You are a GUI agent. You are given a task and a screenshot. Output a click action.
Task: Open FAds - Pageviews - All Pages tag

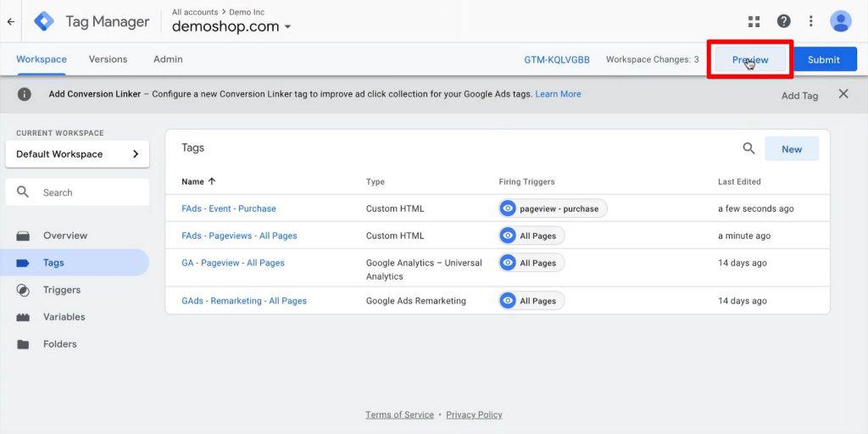coord(239,236)
